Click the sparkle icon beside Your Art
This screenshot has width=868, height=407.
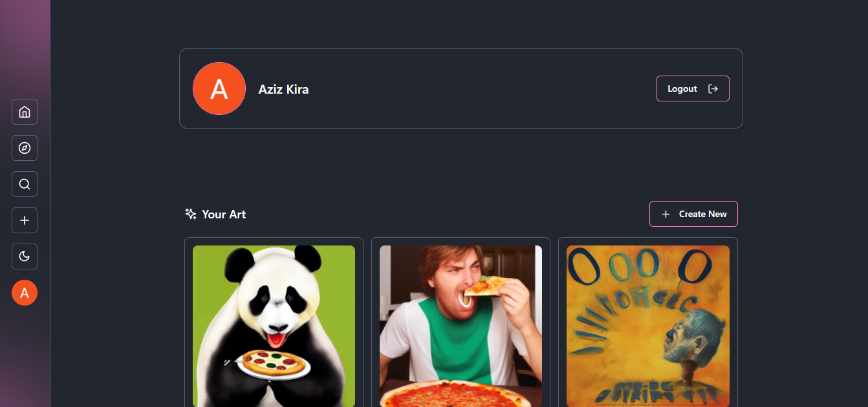tap(191, 214)
